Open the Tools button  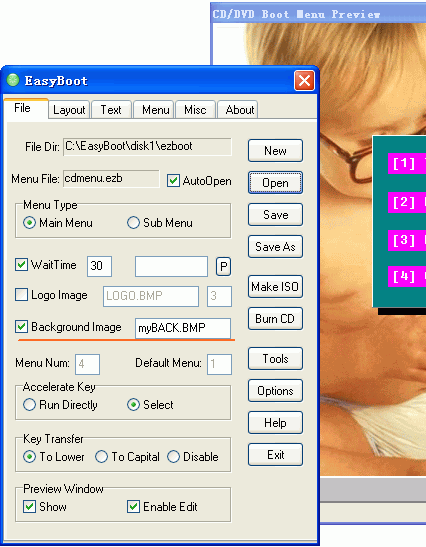coord(275,359)
